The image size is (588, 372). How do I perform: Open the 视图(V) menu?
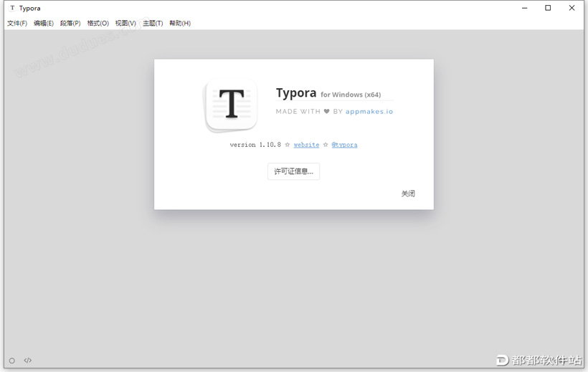[125, 23]
